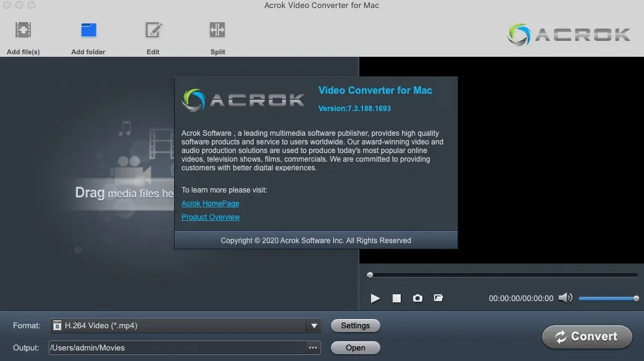644x361 pixels.
Task: Click the /Users/admin/Movies output path field
Action: [177, 348]
